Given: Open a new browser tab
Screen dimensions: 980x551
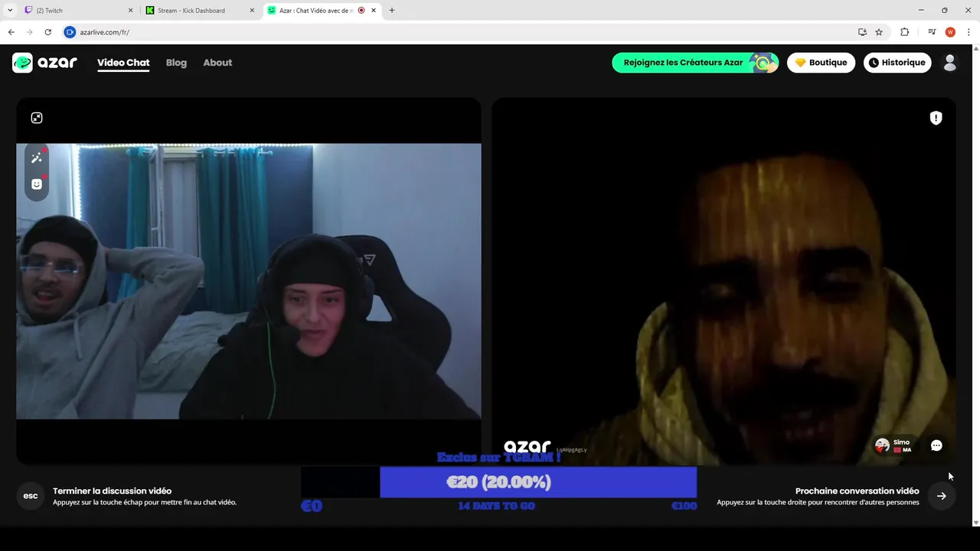Looking at the screenshot, I should (392, 11).
